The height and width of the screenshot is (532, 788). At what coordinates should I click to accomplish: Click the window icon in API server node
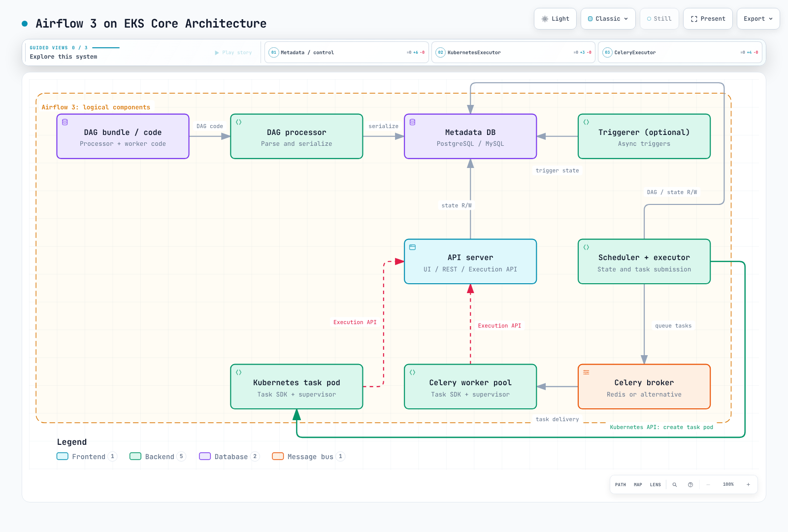tap(413, 247)
